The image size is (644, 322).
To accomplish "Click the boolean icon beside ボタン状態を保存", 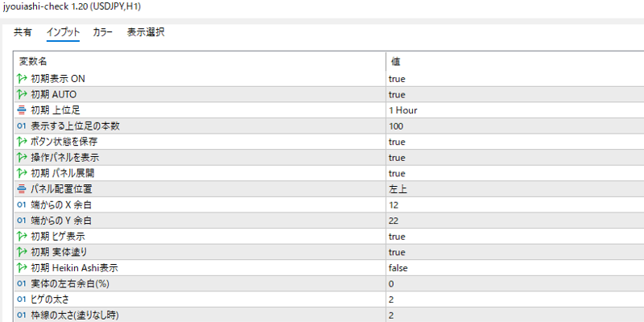I will point(22,142).
